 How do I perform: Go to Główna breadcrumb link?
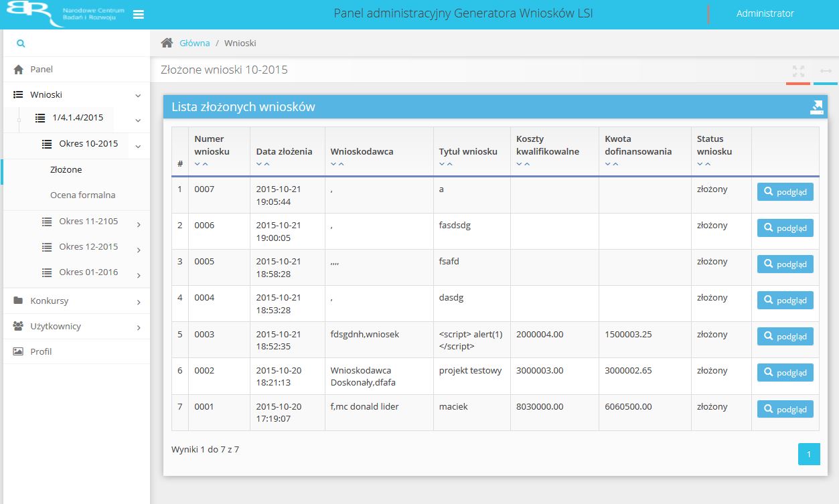pyautogui.click(x=194, y=43)
